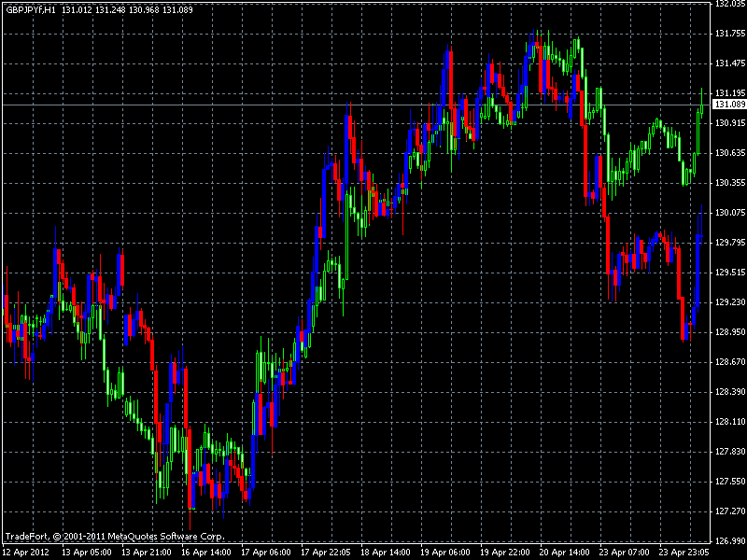Click the 129.515 price axis label
The image size is (747, 560).
pos(730,273)
